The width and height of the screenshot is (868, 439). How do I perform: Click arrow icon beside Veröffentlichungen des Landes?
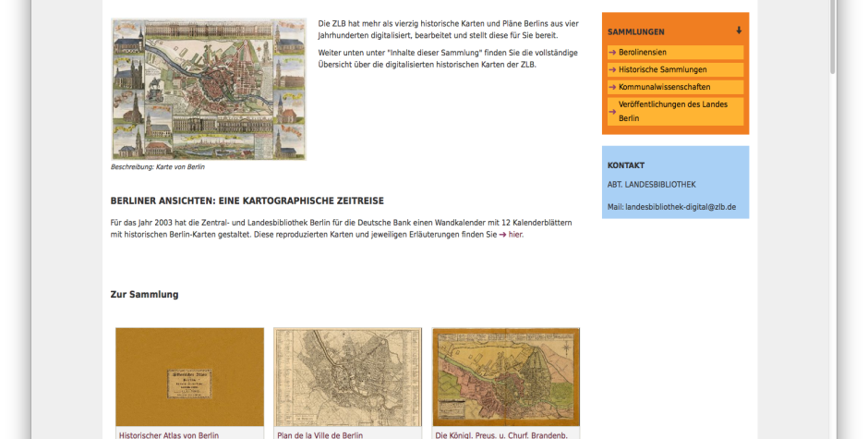point(612,112)
